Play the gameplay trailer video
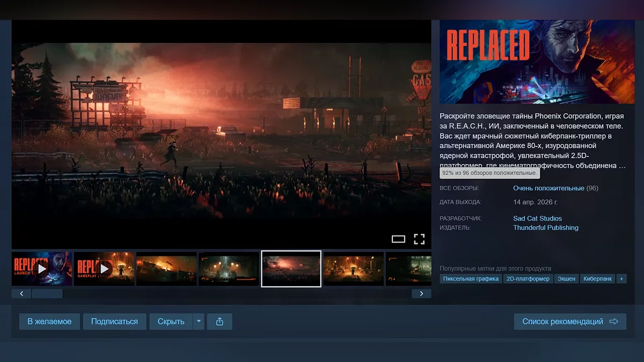This screenshot has width=644, height=362. (x=104, y=268)
